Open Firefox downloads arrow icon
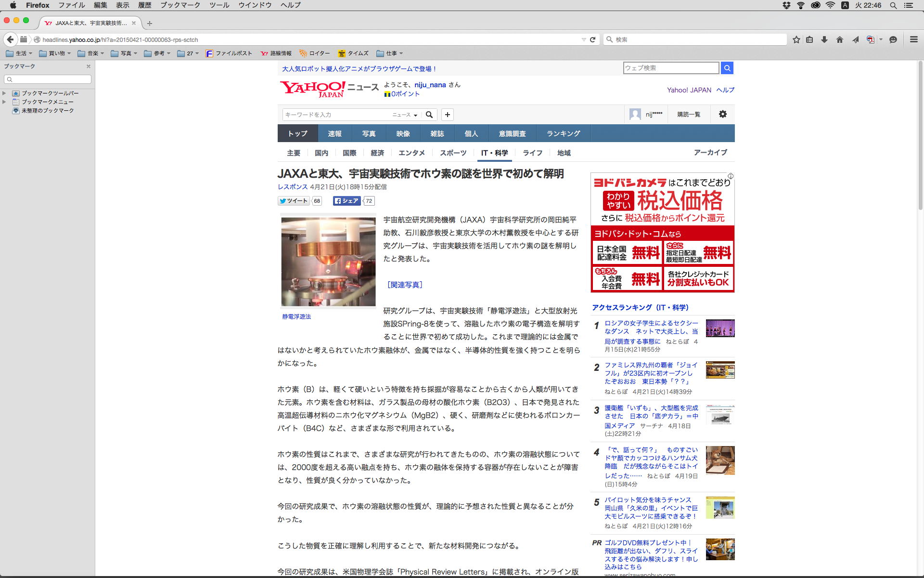 click(824, 39)
